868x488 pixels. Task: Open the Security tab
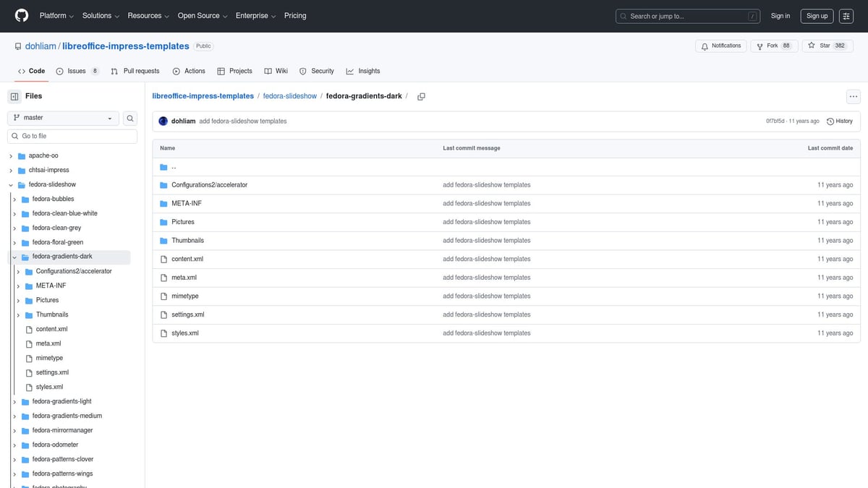pyautogui.click(x=317, y=71)
